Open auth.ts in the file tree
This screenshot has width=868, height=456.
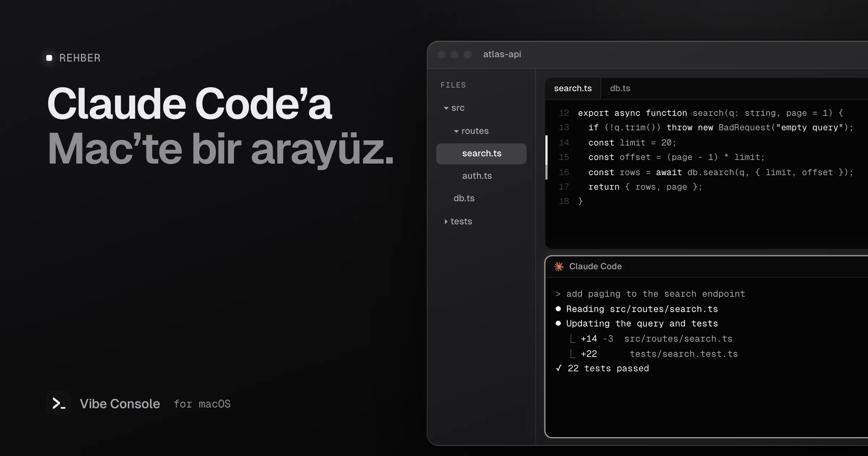(477, 176)
